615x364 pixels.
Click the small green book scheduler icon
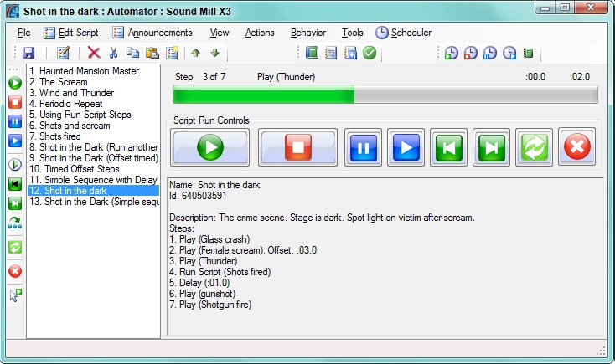[529, 53]
